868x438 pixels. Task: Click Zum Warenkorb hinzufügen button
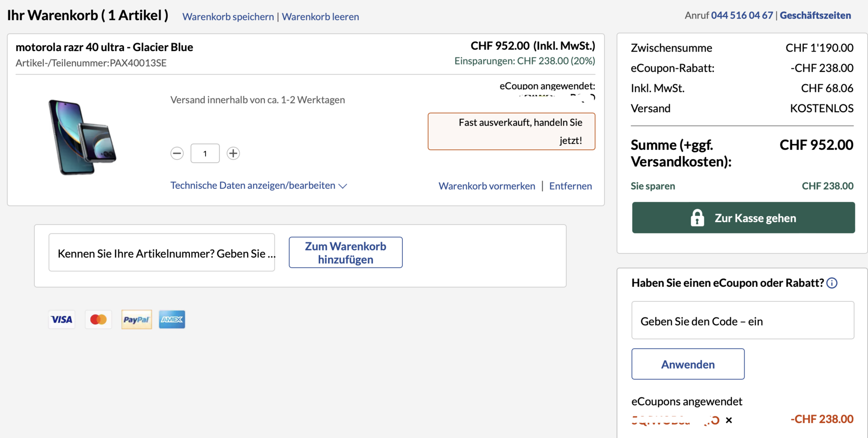[x=345, y=252]
